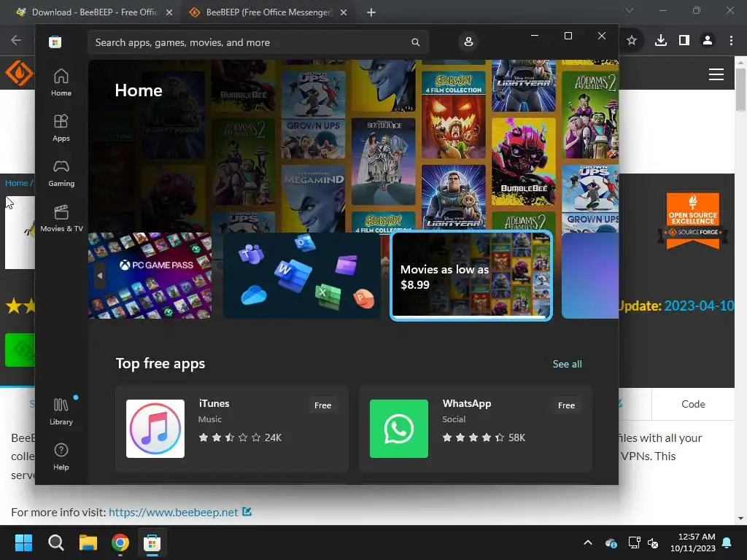Click the iTunes app icon
747x560 pixels.
(x=155, y=429)
